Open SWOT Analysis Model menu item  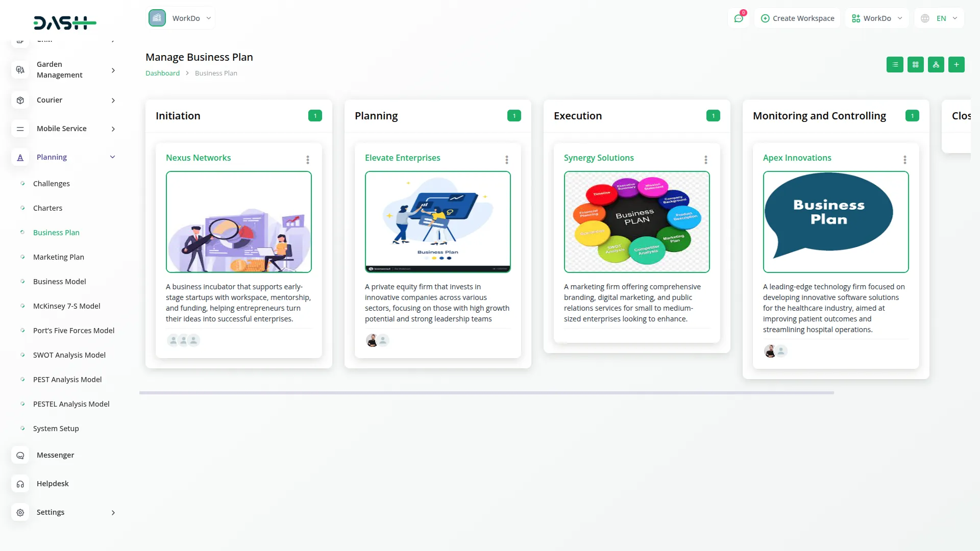tap(69, 355)
